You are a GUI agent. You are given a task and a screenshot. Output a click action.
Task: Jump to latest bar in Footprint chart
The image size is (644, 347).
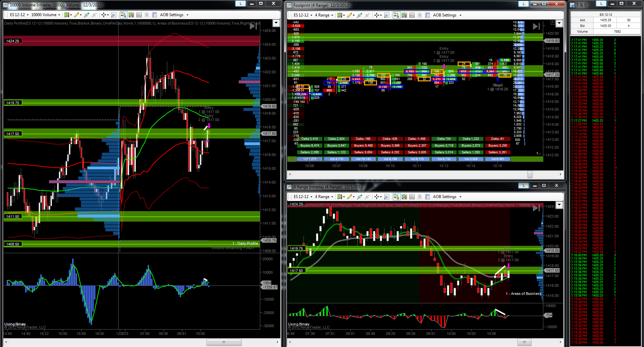[536, 26]
